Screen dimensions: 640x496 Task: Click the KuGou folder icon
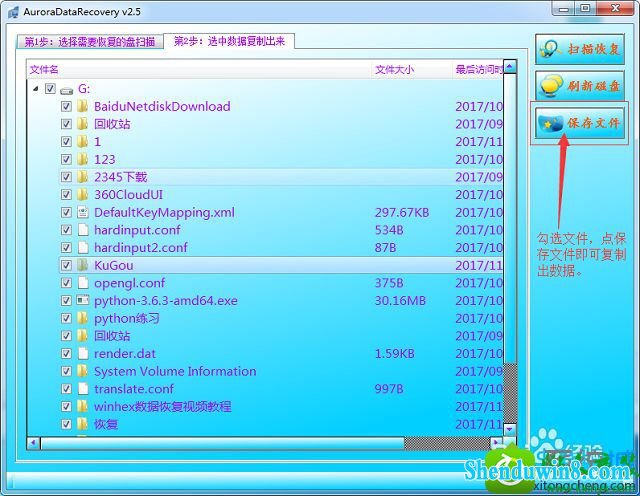(x=82, y=265)
